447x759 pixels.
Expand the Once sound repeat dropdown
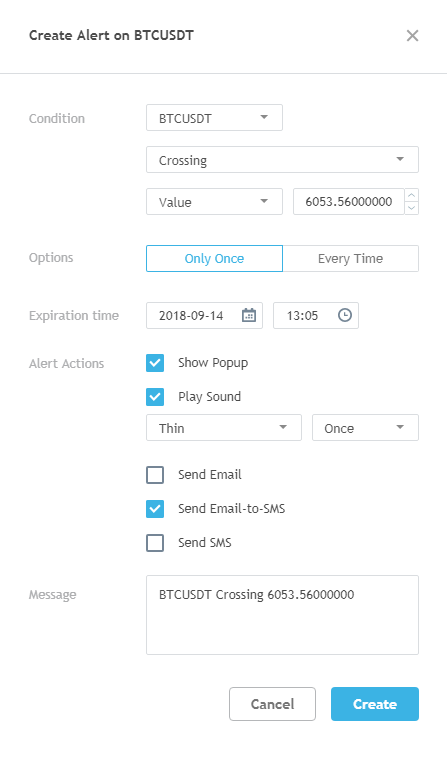365,428
